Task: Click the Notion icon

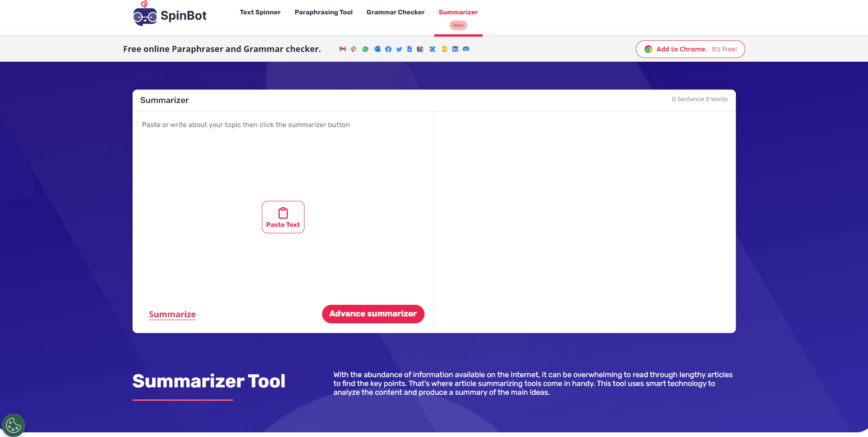Action: (420, 49)
